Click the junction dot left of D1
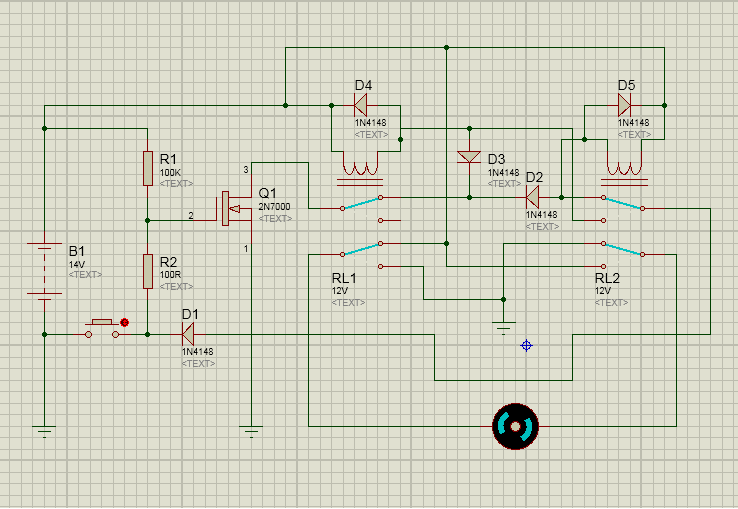 pos(148,334)
